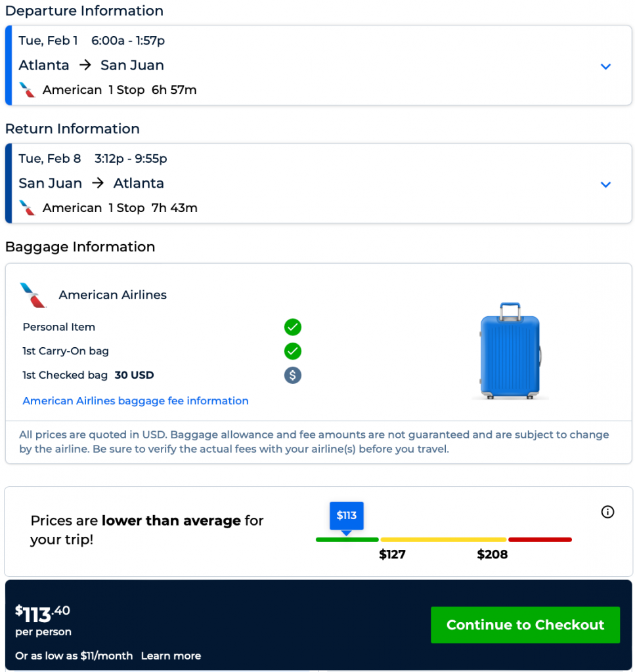Click the blue suitcase illustration
This screenshot has width=635, height=672.
[x=510, y=351]
